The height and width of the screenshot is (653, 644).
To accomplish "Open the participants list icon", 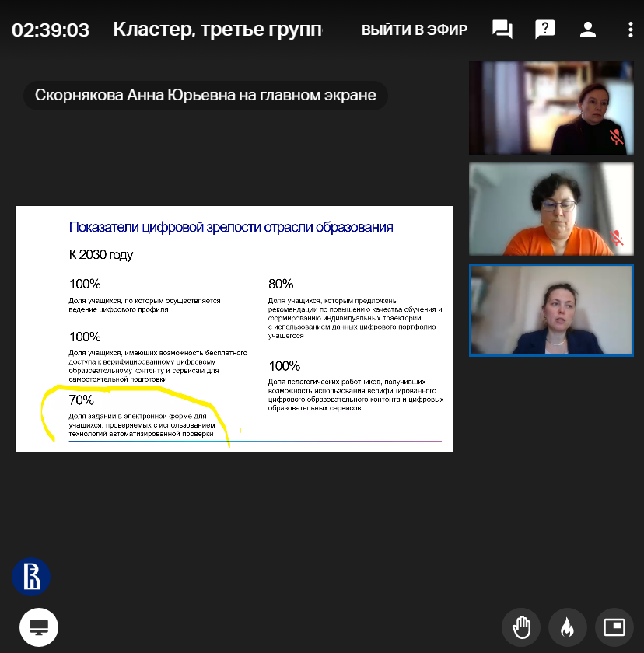I will 588,30.
